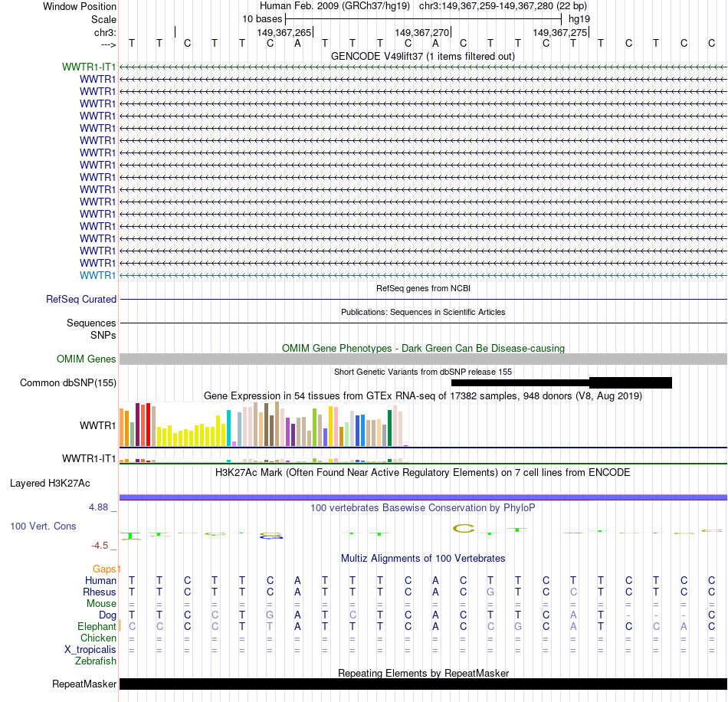This screenshot has width=728, height=702.
Task: Select the green WWTR1-IT1 gene label
Action: pyautogui.click(x=89, y=67)
